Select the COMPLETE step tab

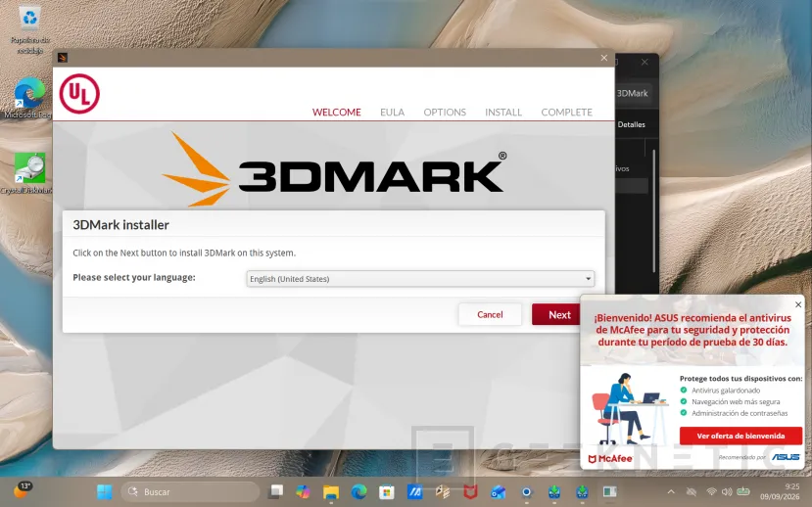coord(566,112)
